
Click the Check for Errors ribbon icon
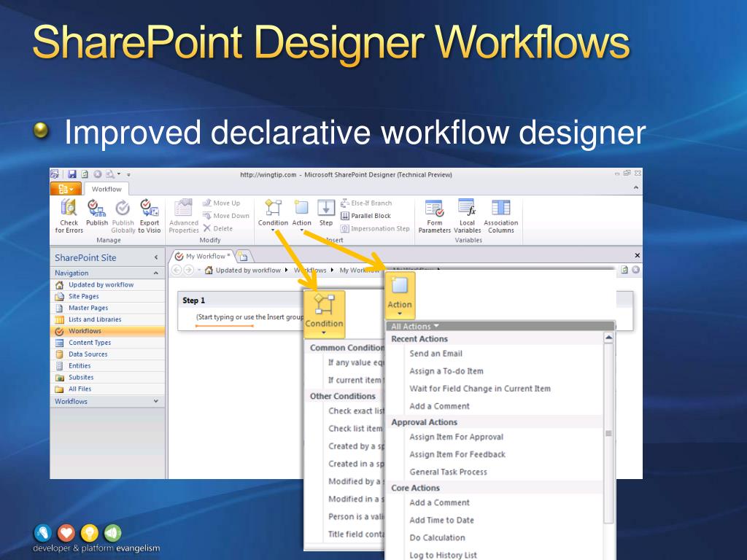69,216
